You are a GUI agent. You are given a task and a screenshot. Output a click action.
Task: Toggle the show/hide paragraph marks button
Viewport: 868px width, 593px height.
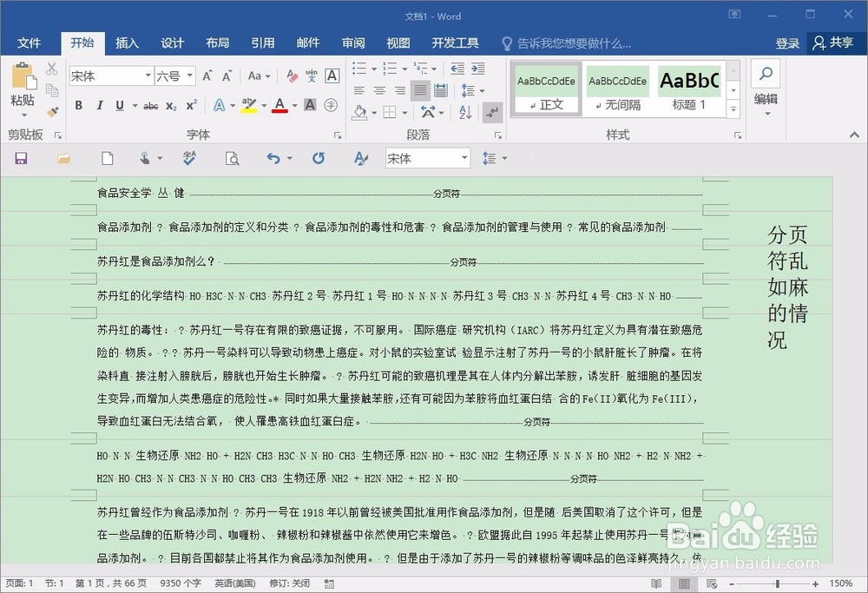[492, 111]
